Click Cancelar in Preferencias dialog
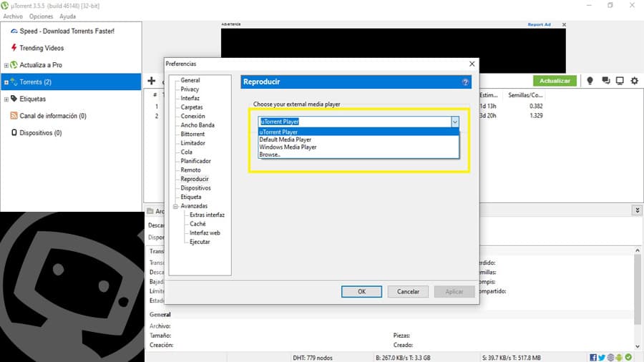The width and height of the screenshot is (644, 362). point(408,291)
